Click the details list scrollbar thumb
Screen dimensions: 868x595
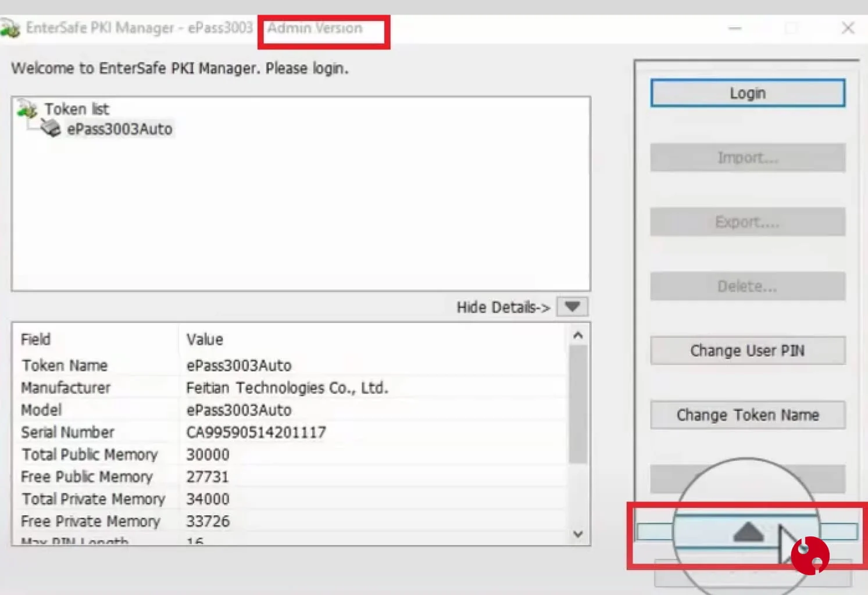click(x=578, y=404)
